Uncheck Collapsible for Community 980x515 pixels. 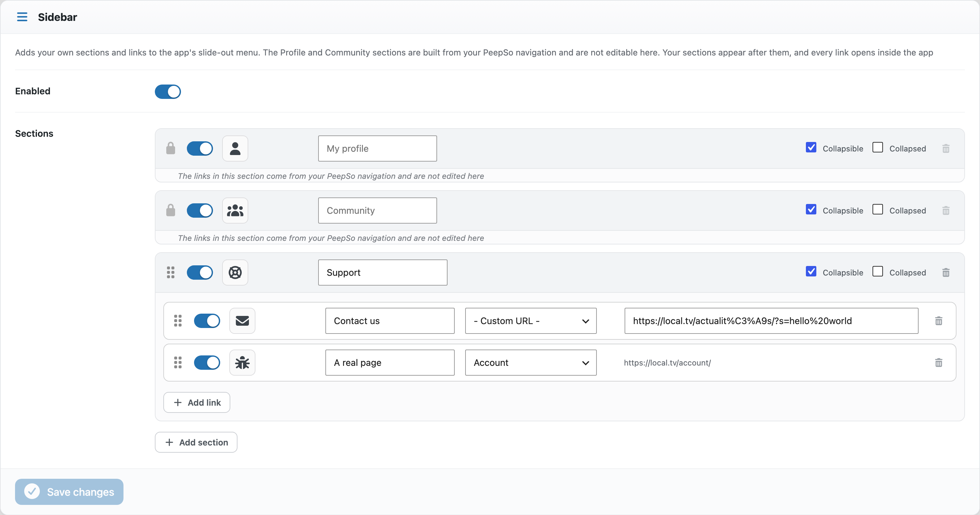pyautogui.click(x=811, y=210)
